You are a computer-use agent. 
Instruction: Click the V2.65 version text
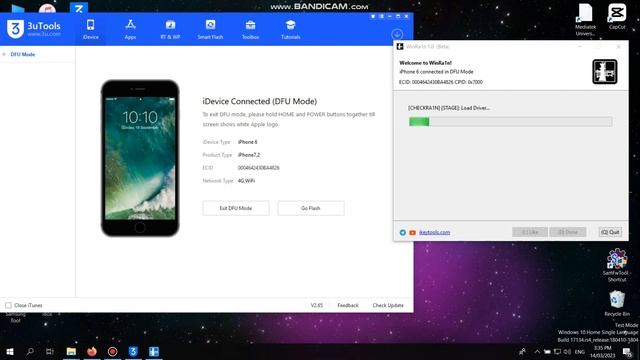[317, 305]
